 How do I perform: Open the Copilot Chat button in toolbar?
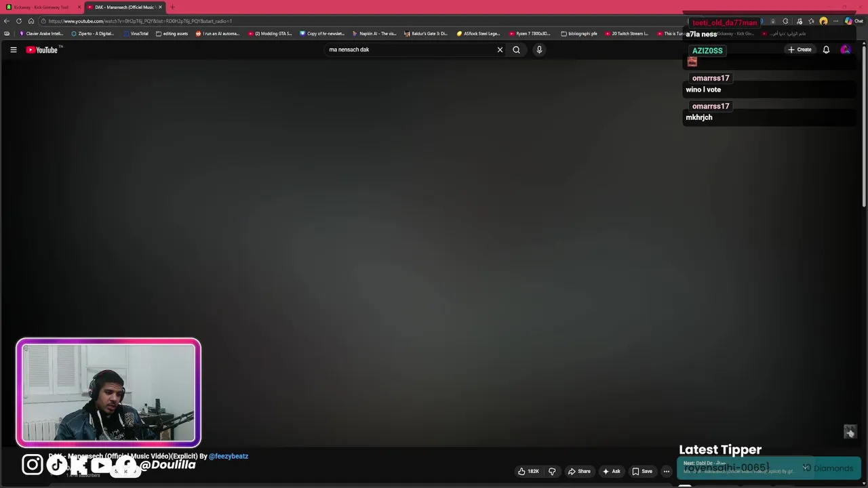pyautogui.click(x=854, y=21)
